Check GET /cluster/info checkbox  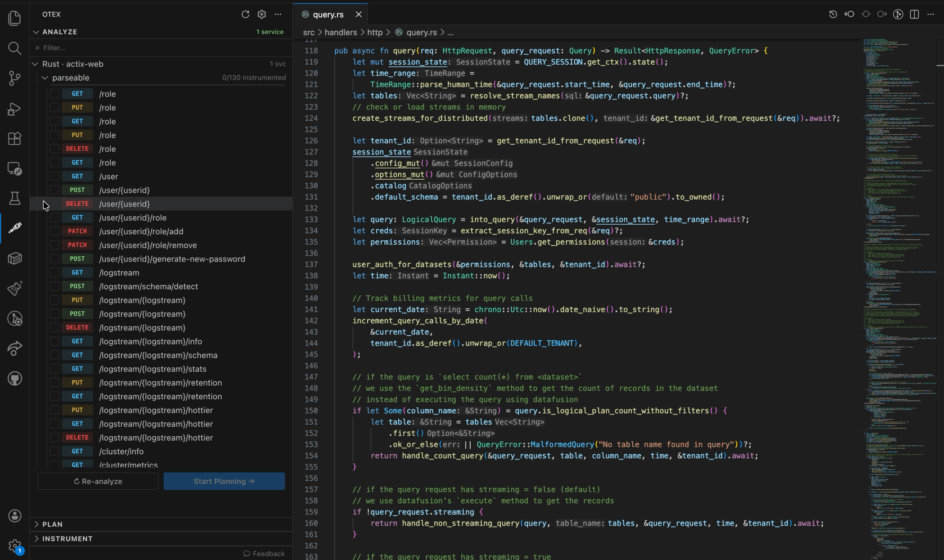click(54, 451)
